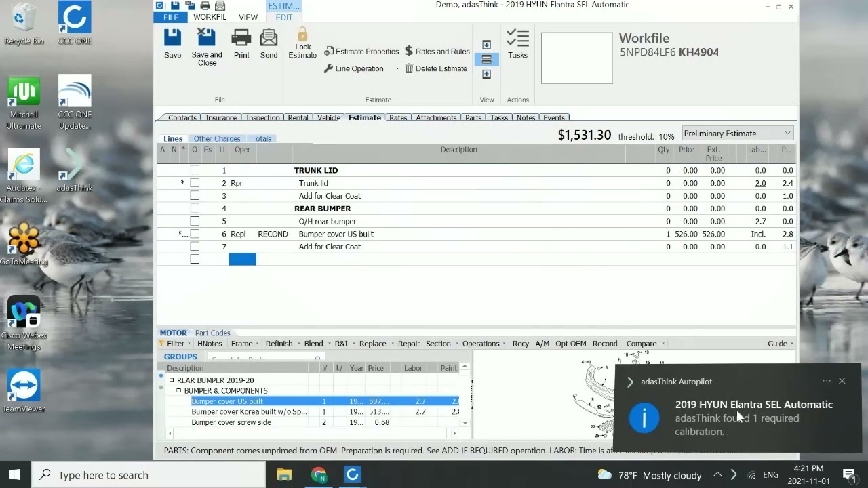This screenshot has height=488, width=868.
Task: Open the Line Operation dropdown arrow
Action: 397,68
